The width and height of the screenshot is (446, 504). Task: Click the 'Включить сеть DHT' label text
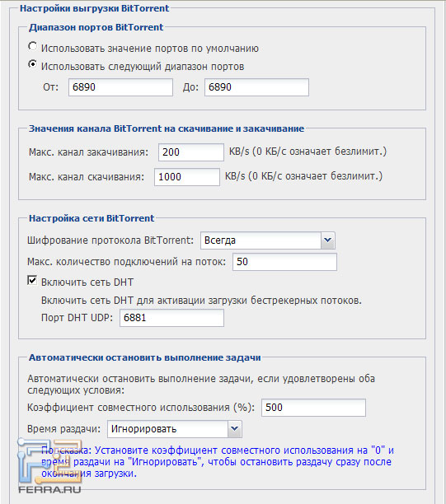[87, 282]
